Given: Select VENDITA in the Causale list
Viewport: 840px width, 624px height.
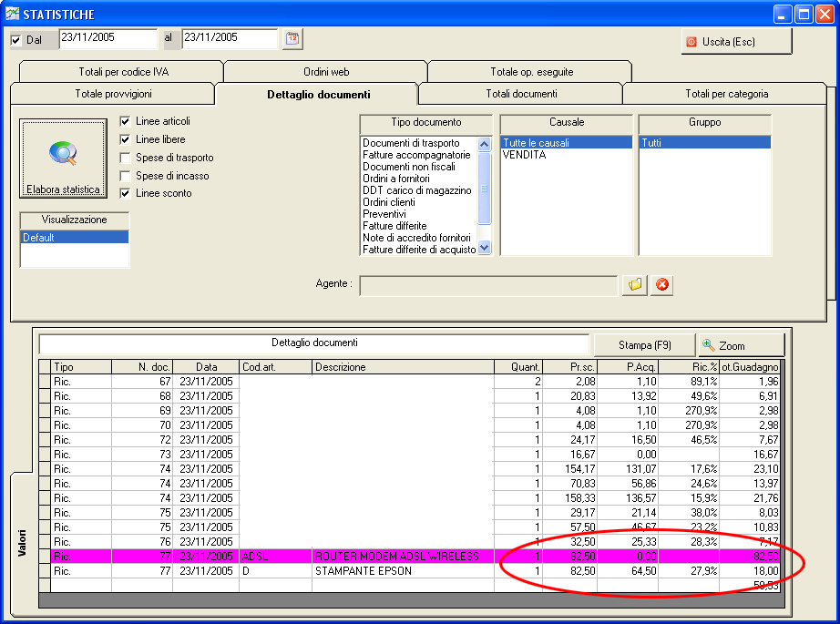Looking at the screenshot, I should pyautogui.click(x=567, y=155).
